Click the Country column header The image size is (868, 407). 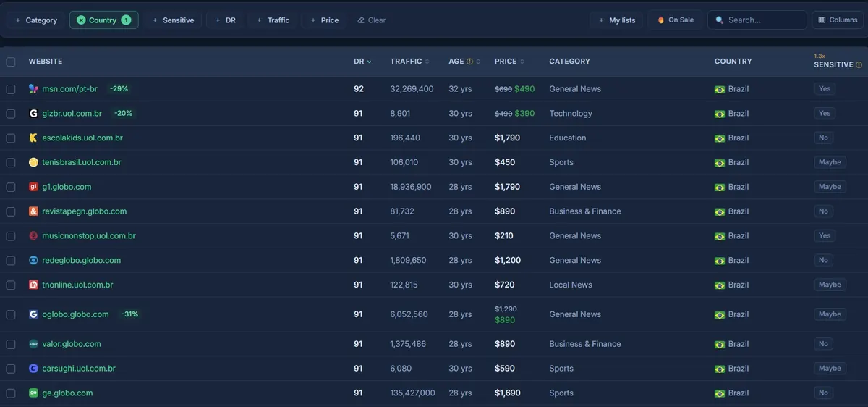tap(733, 62)
